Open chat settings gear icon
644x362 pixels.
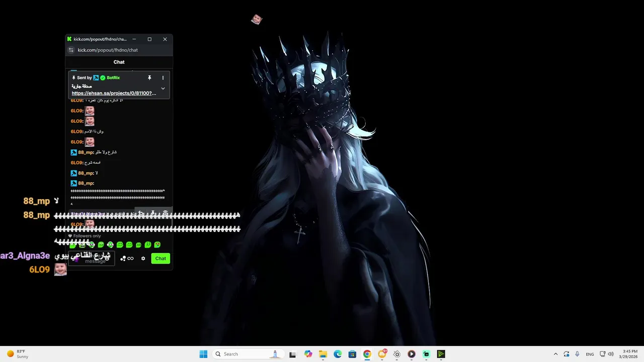tap(143, 258)
